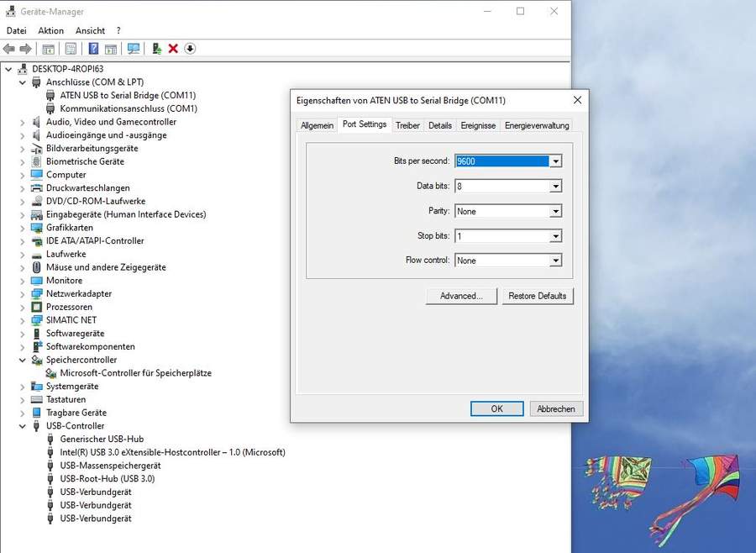Switch to the Treiber tab

(408, 125)
